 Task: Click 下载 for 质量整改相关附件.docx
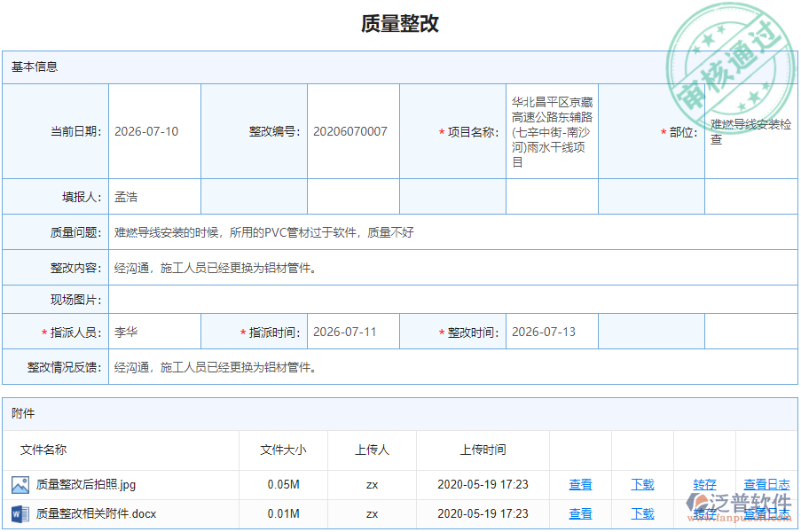641,513
